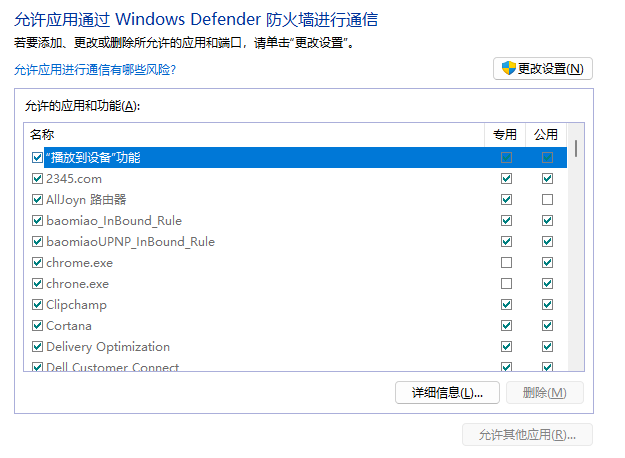This screenshot has width=625, height=458.
Task: Uncheck 专用 checkbox for Clipchamp
Action: coord(506,305)
